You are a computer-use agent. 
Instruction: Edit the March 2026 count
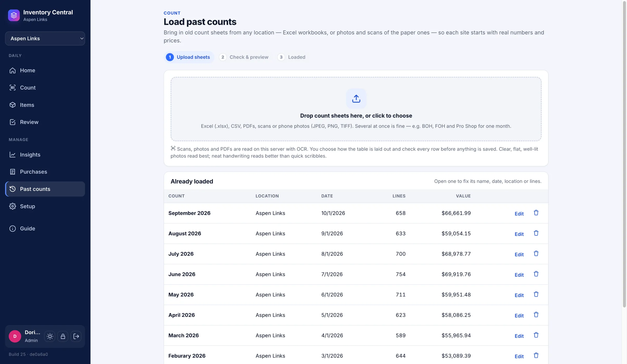pyautogui.click(x=519, y=336)
